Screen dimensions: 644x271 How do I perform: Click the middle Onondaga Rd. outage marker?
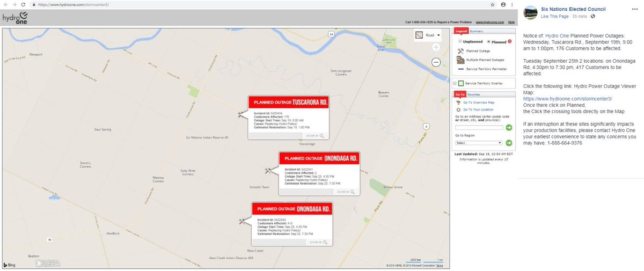point(269,170)
